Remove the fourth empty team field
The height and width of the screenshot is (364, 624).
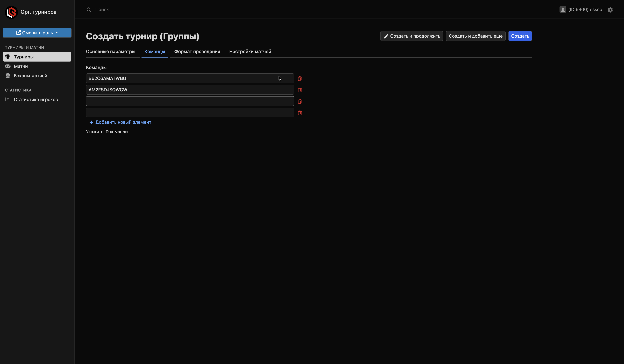[300, 113]
